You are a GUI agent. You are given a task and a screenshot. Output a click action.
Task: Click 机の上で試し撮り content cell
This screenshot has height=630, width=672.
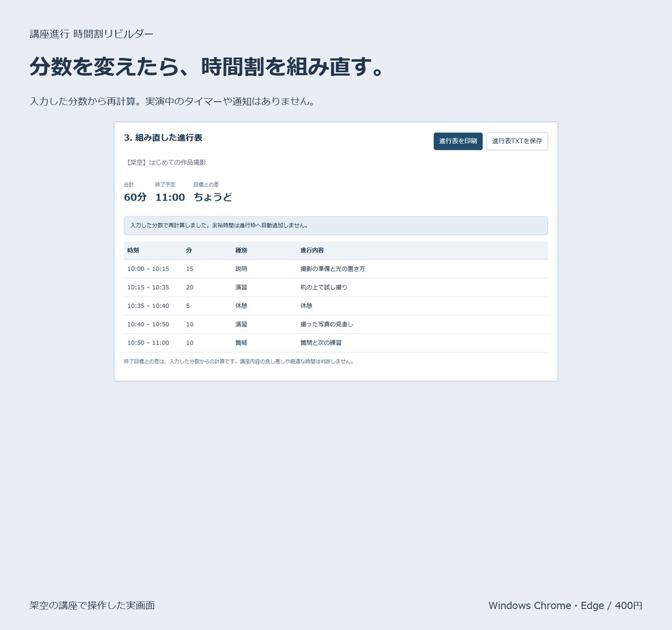(324, 287)
